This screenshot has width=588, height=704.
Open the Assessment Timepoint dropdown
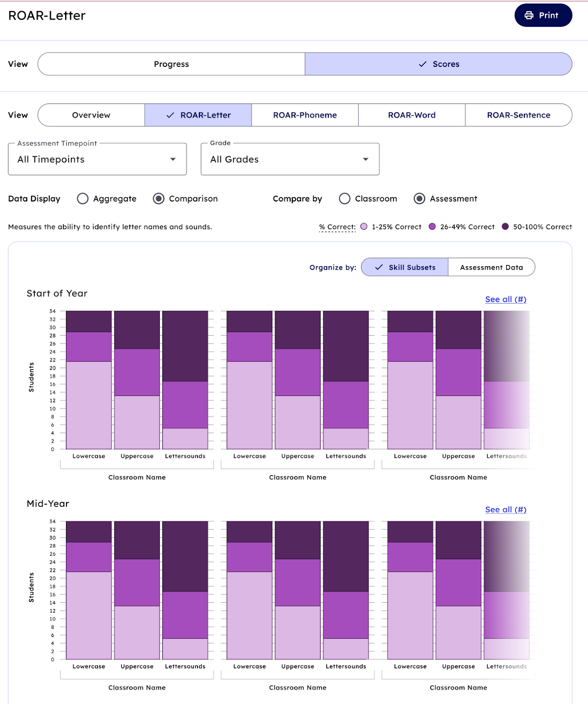pyautogui.click(x=97, y=159)
